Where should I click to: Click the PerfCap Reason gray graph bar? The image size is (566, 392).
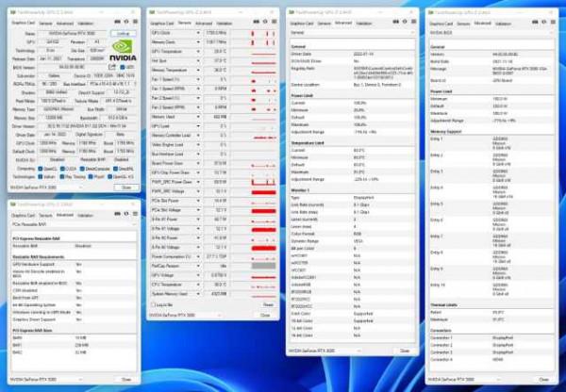(263, 266)
